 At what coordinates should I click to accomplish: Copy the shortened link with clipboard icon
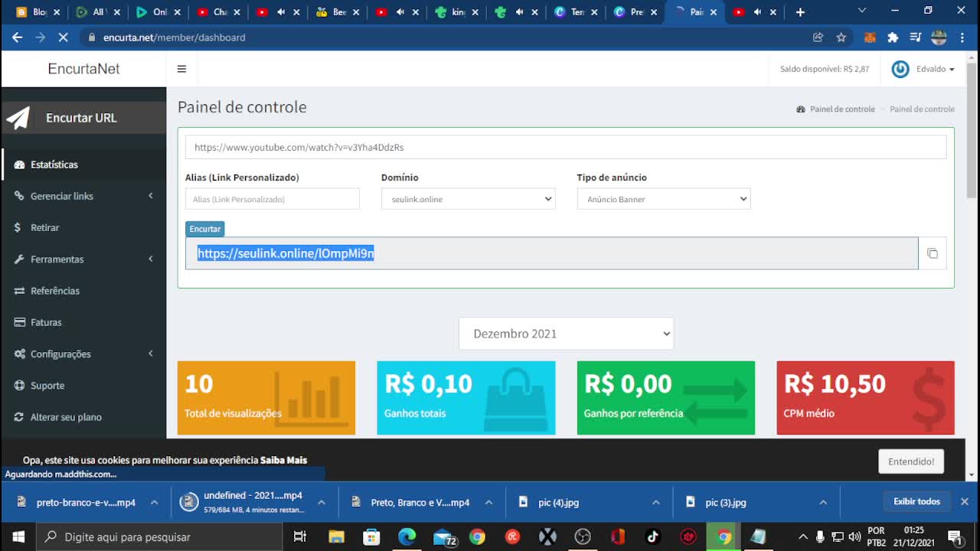[x=933, y=253]
